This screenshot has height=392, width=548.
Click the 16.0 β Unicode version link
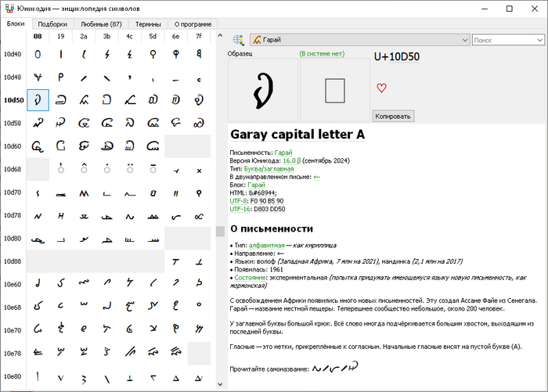pos(295,160)
